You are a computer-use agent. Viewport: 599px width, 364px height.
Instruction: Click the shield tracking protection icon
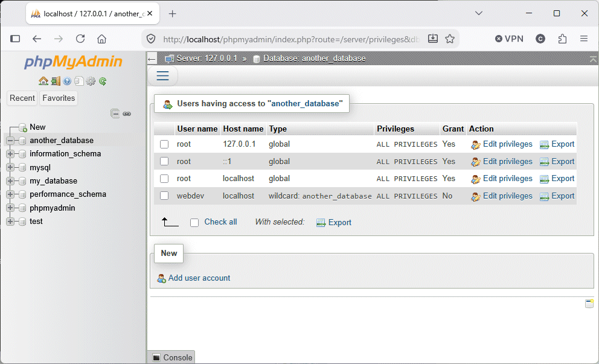coord(152,39)
